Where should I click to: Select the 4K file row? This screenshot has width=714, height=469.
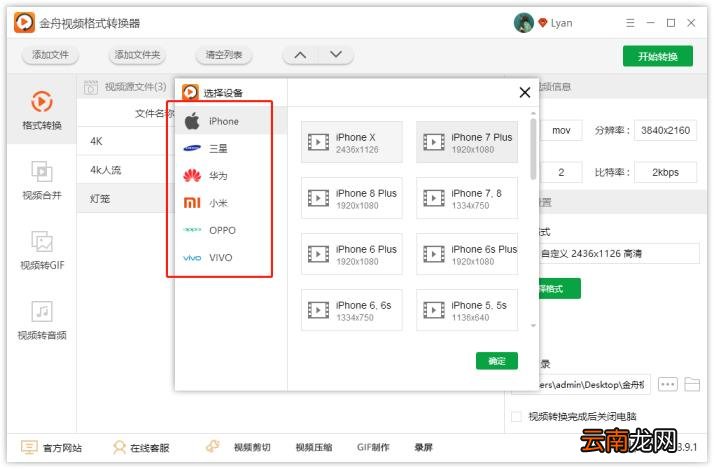click(125, 141)
